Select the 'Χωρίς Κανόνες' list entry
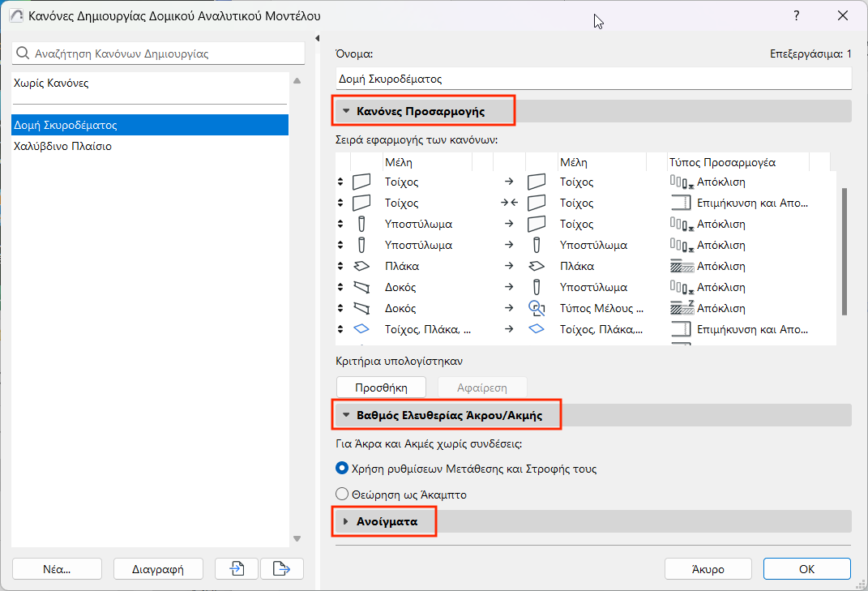868x591 pixels. [52, 84]
